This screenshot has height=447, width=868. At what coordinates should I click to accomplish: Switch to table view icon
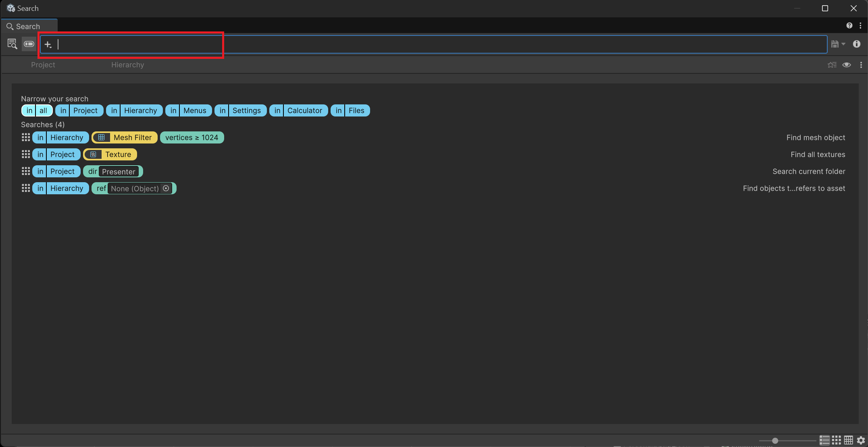(x=849, y=440)
